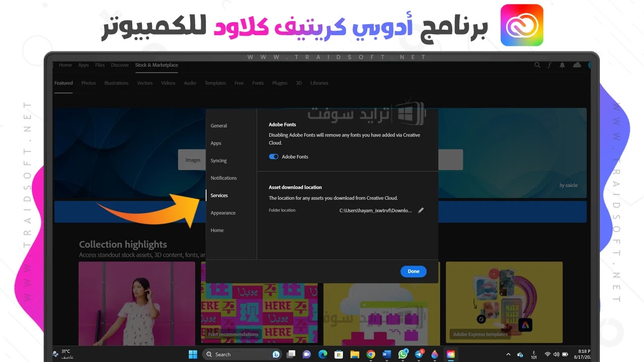Open the Appearance settings section
The width and height of the screenshot is (644, 362).
tap(223, 213)
